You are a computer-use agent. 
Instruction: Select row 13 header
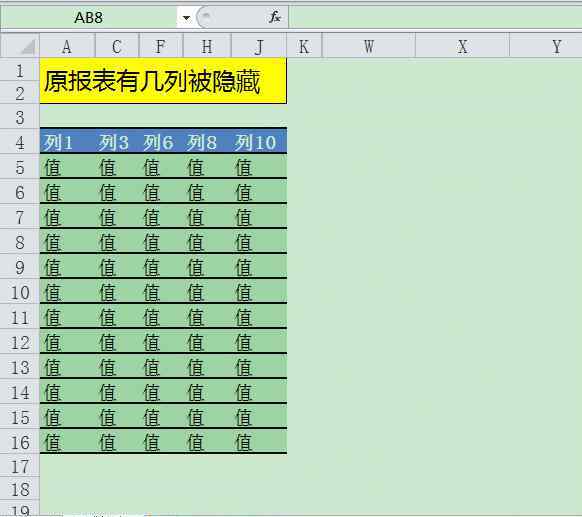20,367
